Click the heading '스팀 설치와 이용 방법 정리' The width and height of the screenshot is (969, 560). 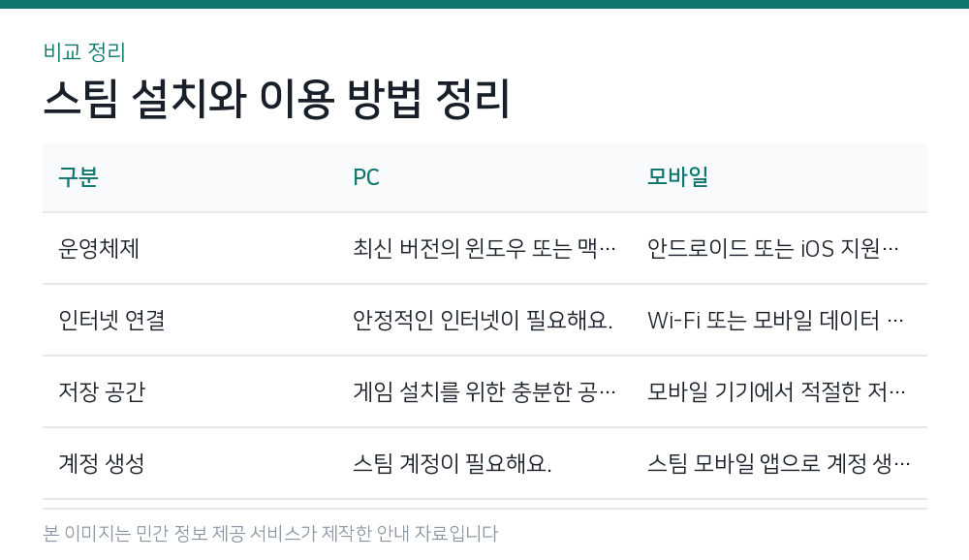point(277,99)
